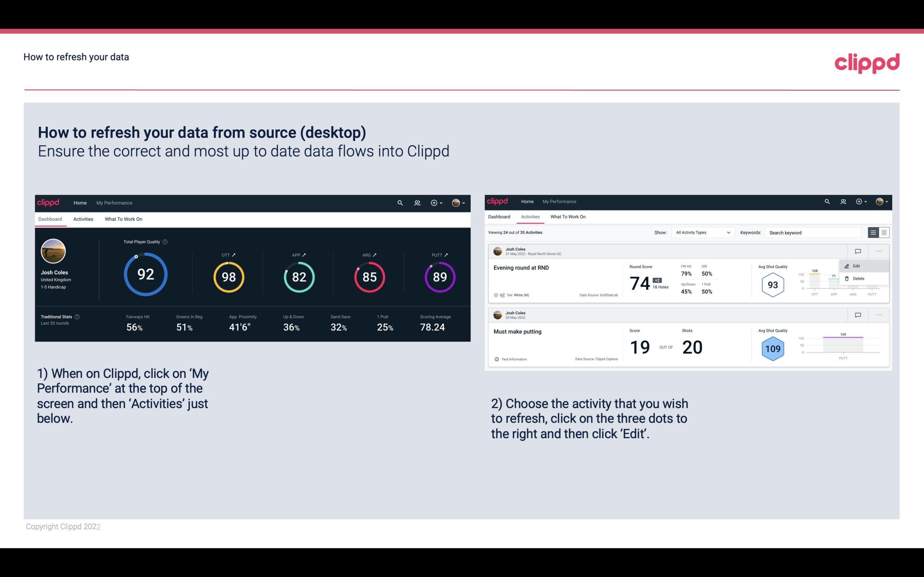The width and height of the screenshot is (924, 577).
Task: Select Edit option from activity dropdown
Action: click(859, 266)
